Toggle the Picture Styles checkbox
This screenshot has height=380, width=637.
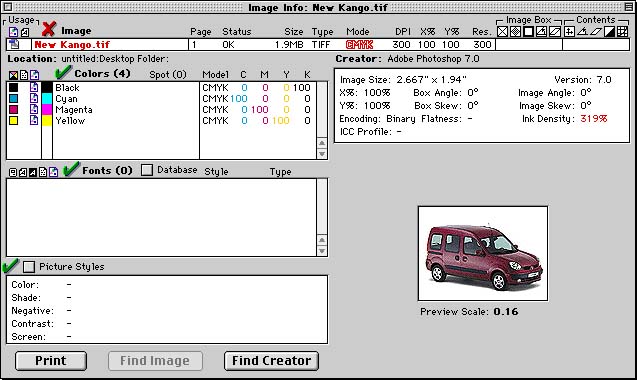29,267
